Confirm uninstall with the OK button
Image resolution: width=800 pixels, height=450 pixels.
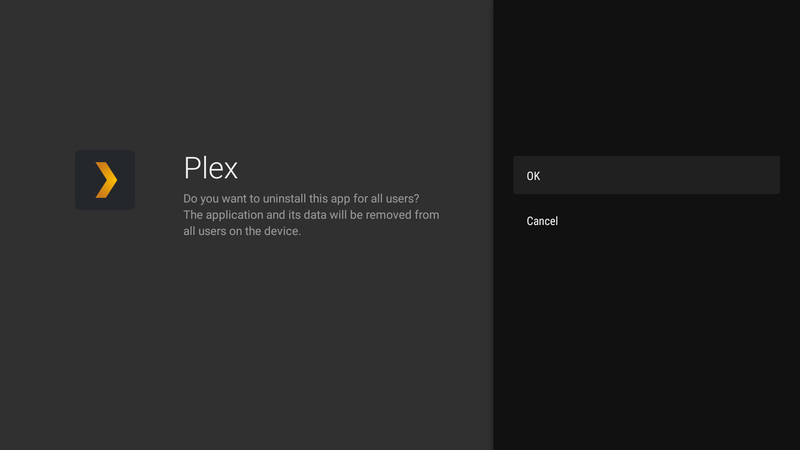(x=646, y=175)
